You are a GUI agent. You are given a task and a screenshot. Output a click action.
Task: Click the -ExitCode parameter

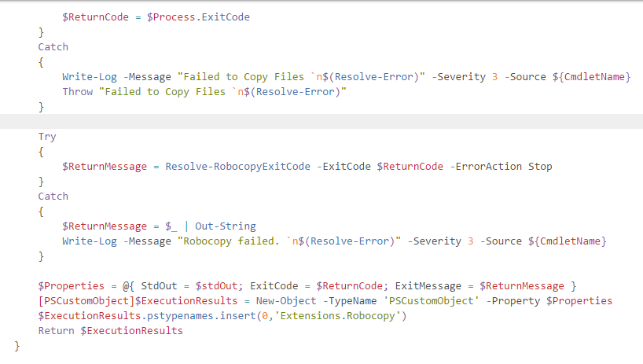click(344, 167)
